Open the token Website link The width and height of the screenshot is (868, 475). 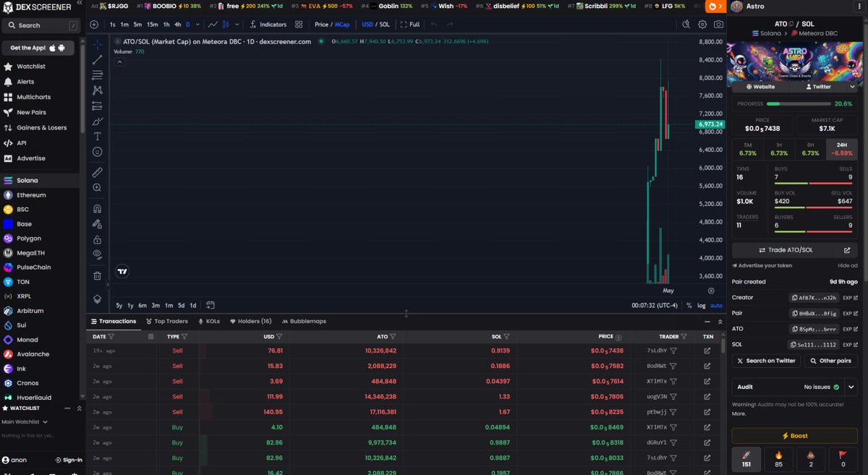760,86
